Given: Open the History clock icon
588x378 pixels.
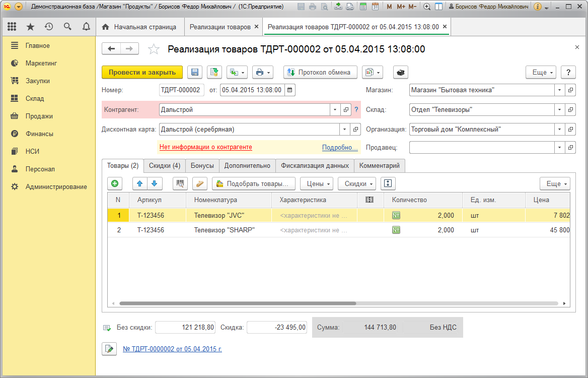Looking at the screenshot, I should tap(49, 27).
